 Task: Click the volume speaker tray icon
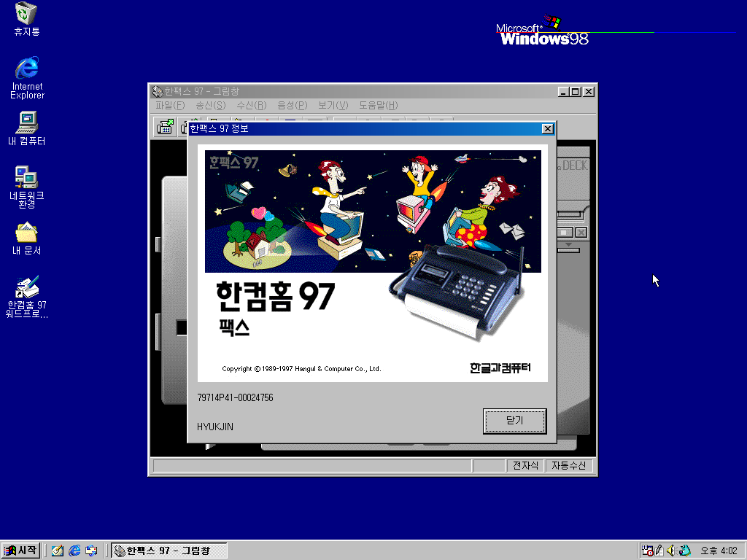pos(671,551)
